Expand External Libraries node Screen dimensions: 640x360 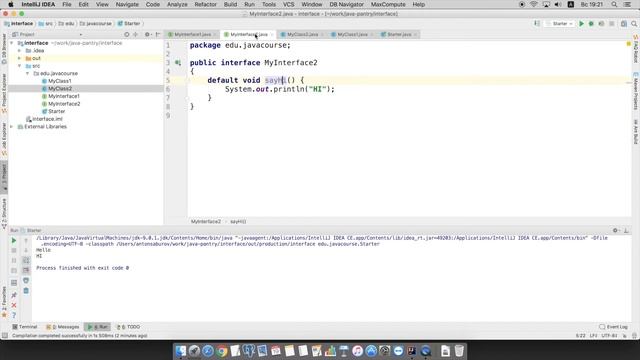(12, 127)
